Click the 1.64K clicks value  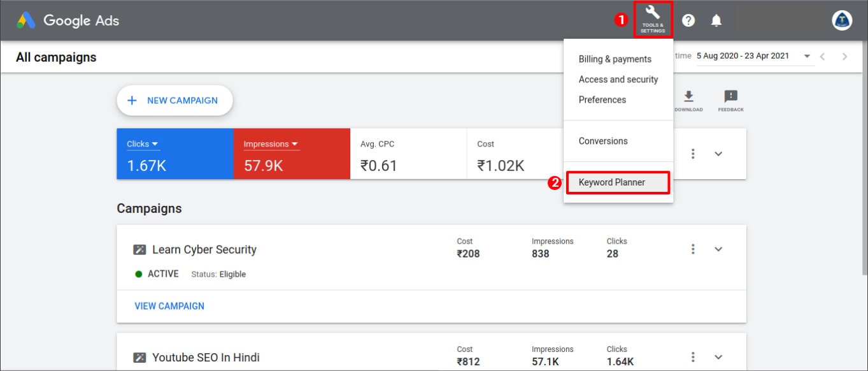click(620, 361)
